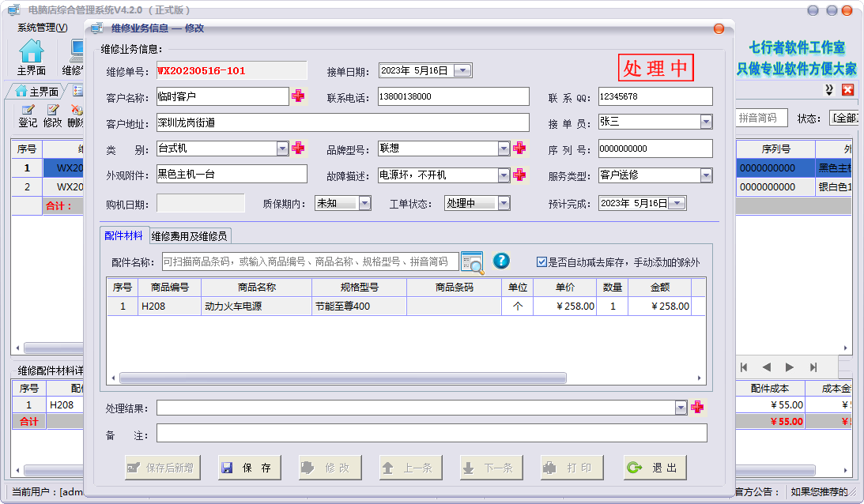Click the 金额 column header
Viewport: 864px width, 504px height.
pyautogui.click(x=660, y=287)
